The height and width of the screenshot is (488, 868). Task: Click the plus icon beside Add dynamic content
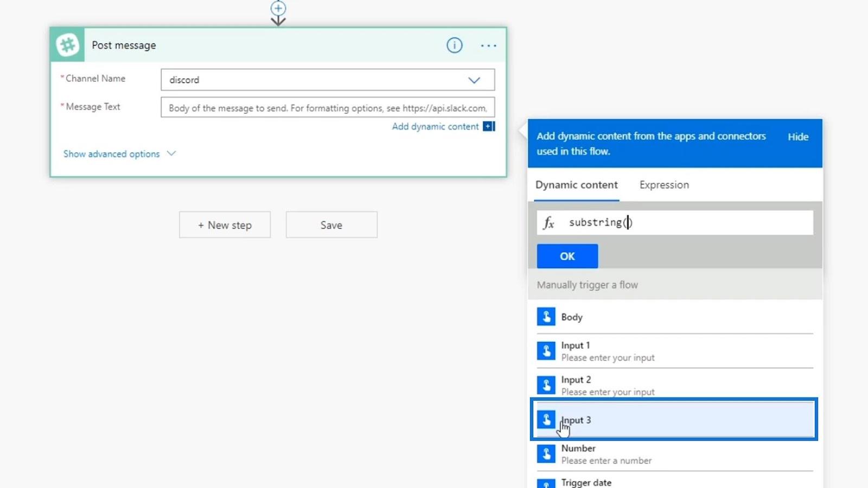click(x=489, y=126)
